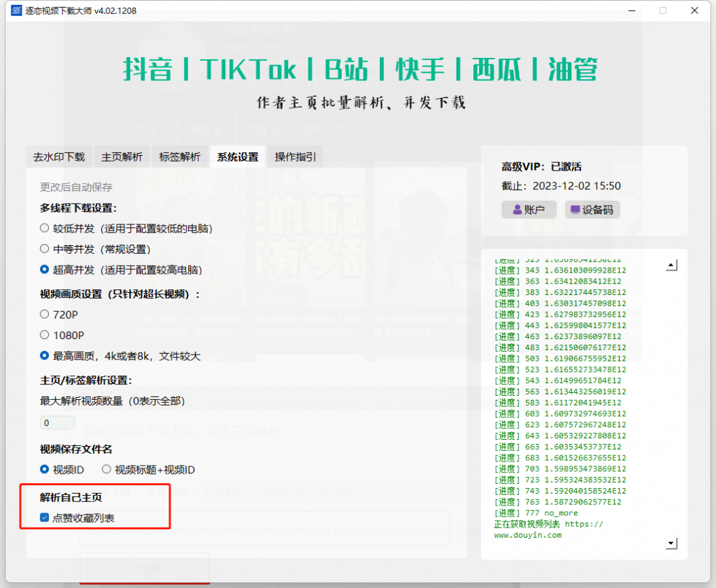Toggle the 点赞收藏列表 checkbox
The width and height of the screenshot is (716, 588).
coord(44,517)
